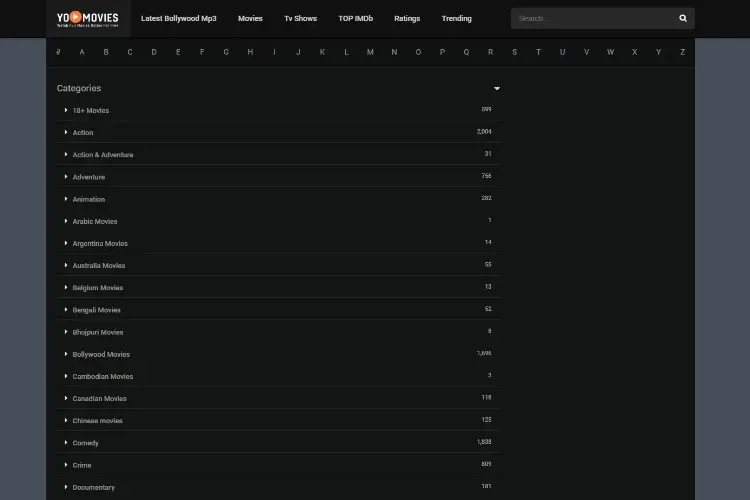Open the Movies menu
Screen dimensions: 750x500
coord(250,18)
